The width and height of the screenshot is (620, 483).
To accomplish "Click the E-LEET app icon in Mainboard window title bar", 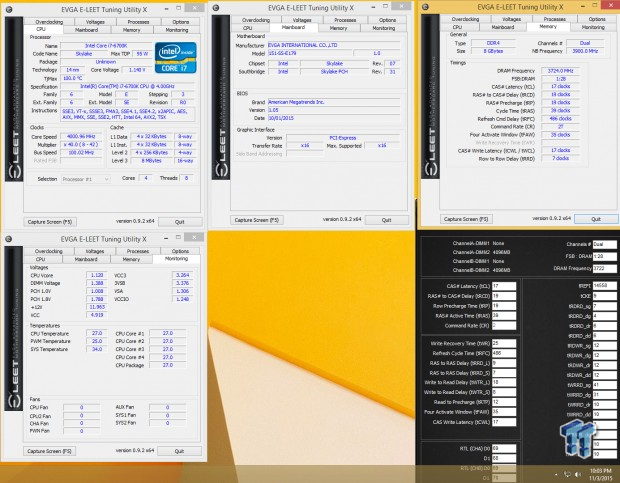I will coord(216,8).
